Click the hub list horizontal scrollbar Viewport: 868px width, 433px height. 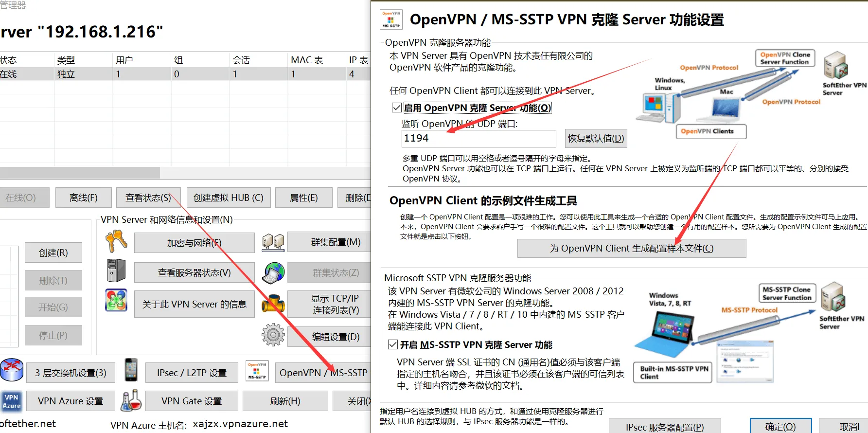pos(80,173)
